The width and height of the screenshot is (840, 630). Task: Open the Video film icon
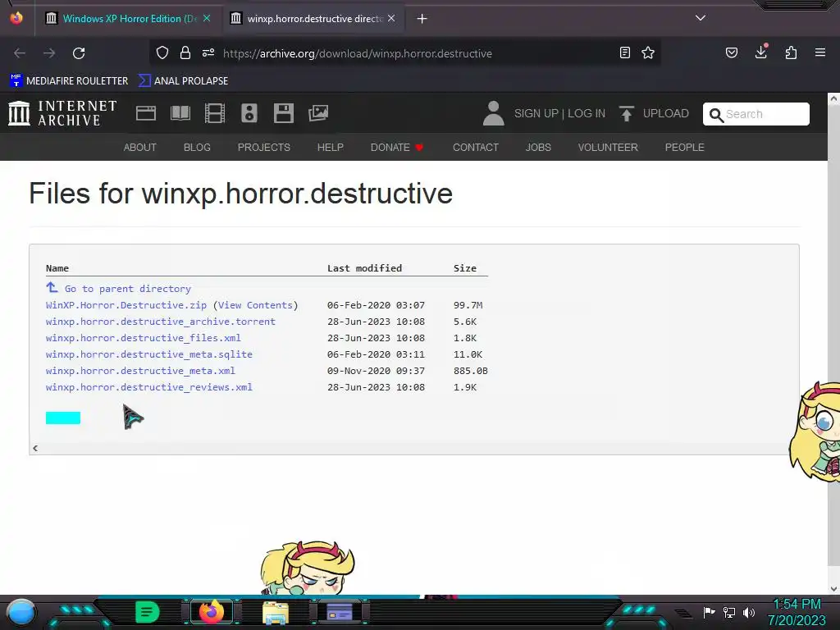pyautogui.click(x=215, y=113)
